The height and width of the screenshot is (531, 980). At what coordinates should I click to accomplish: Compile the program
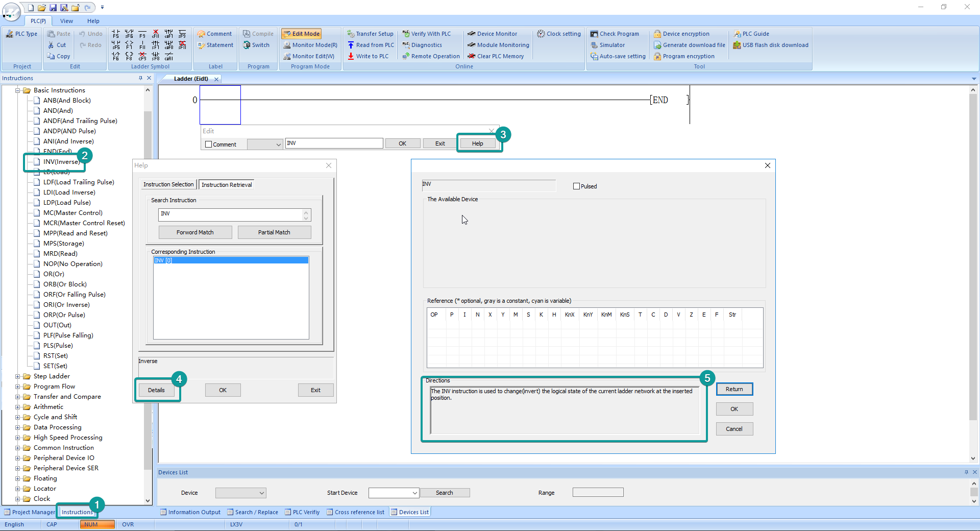click(x=258, y=33)
